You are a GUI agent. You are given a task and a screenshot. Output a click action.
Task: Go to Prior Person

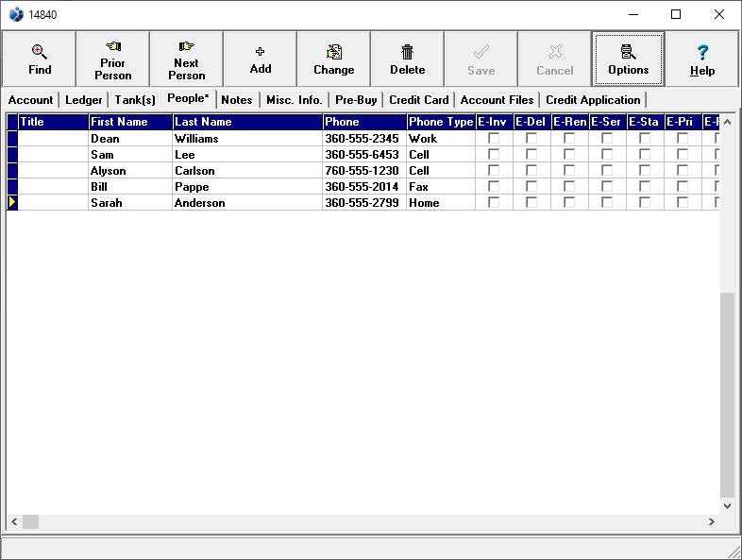112,59
